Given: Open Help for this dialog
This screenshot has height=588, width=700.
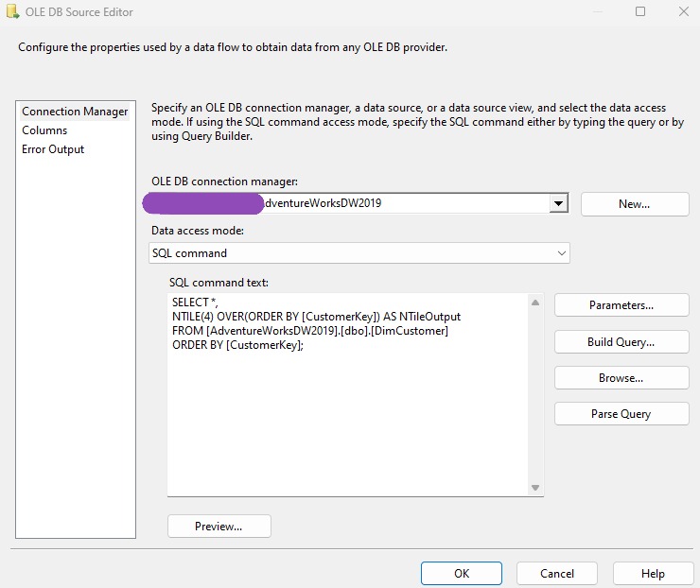Looking at the screenshot, I should click(x=653, y=574).
